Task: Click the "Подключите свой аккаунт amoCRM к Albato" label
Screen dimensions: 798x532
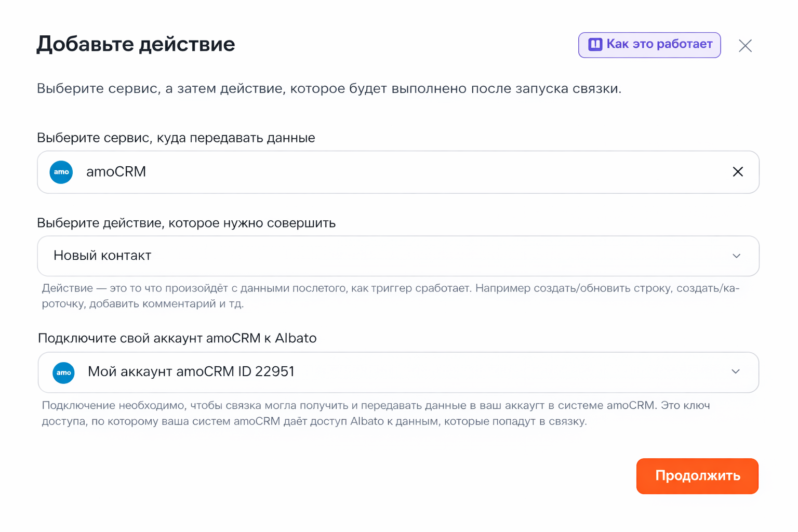Action: click(x=177, y=338)
